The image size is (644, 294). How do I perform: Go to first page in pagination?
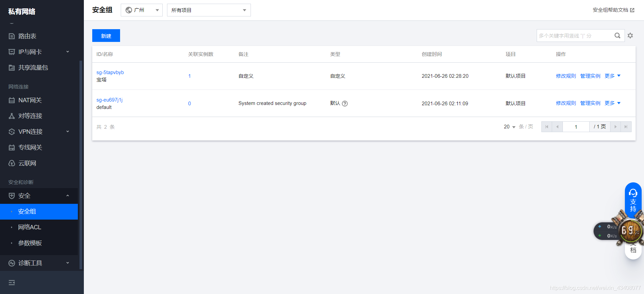[547, 127]
